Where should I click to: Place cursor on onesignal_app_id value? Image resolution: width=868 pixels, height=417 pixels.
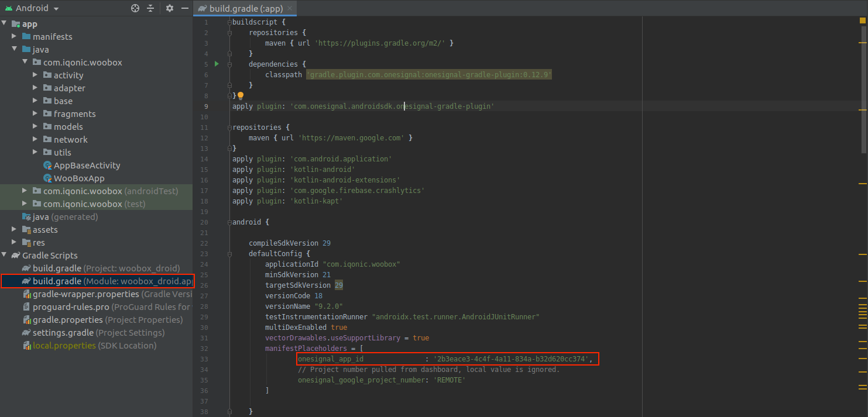click(x=511, y=359)
